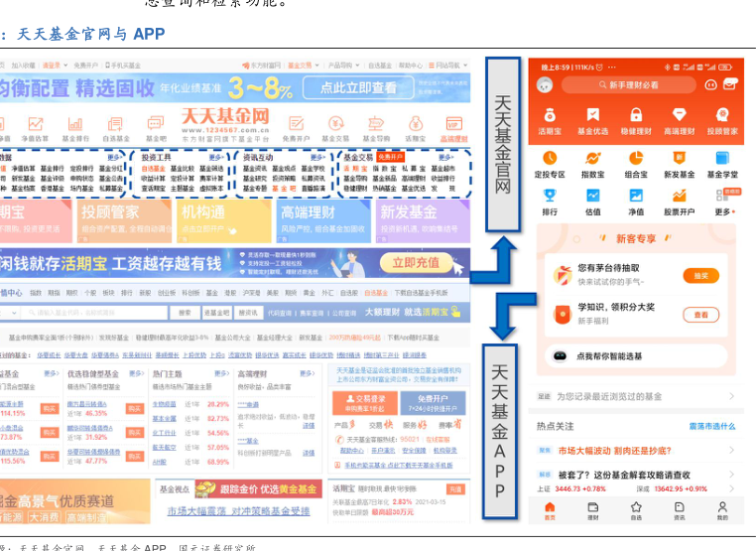Screen dimensions: 756x551
Task: Tap the 活期宝 money bag icon in app
Action: click(550, 115)
